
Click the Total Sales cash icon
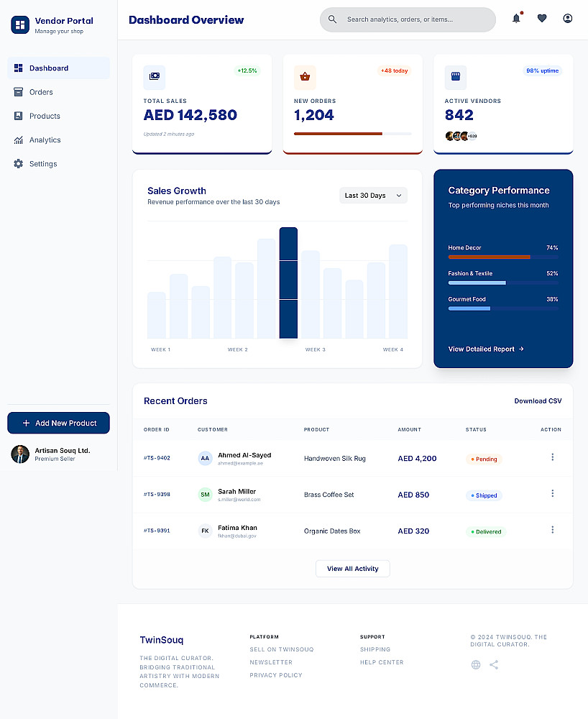click(x=155, y=77)
